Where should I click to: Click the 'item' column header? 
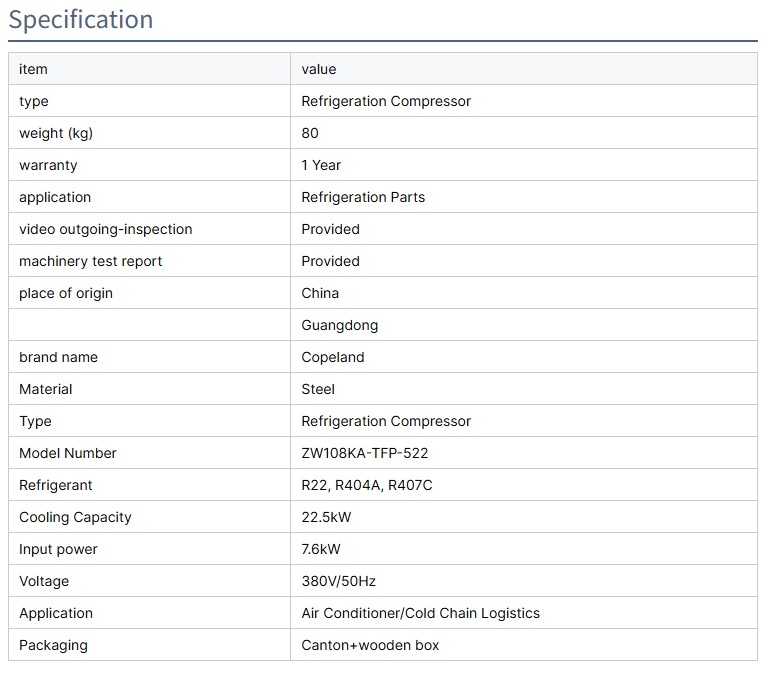click(x=33, y=69)
